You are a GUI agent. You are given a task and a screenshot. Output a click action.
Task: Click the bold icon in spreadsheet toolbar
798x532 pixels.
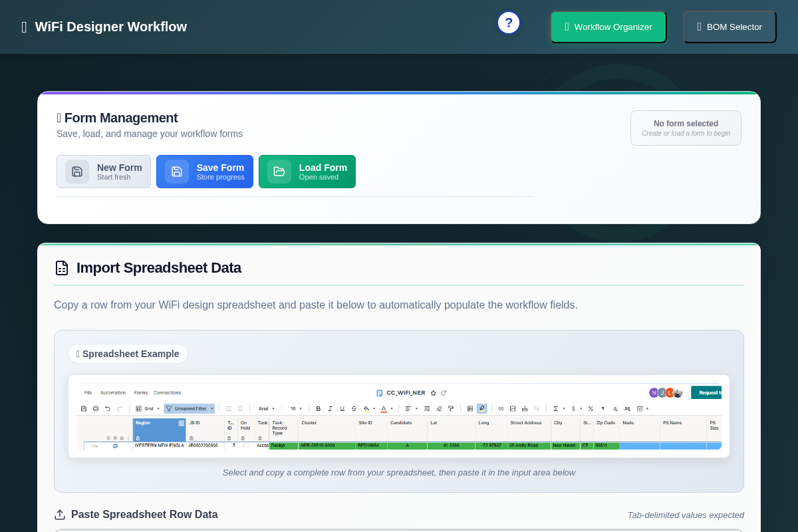(319, 408)
